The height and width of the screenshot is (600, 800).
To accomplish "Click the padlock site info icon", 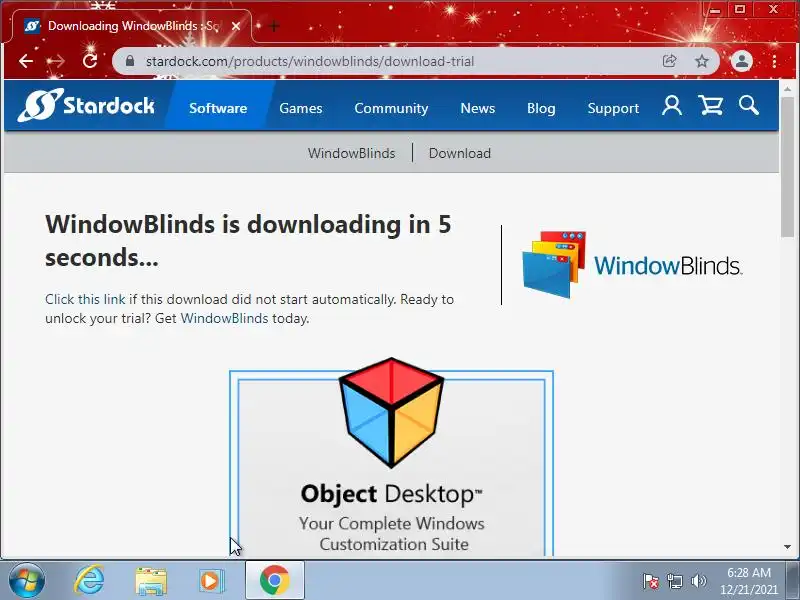I will tap(130, 61).
